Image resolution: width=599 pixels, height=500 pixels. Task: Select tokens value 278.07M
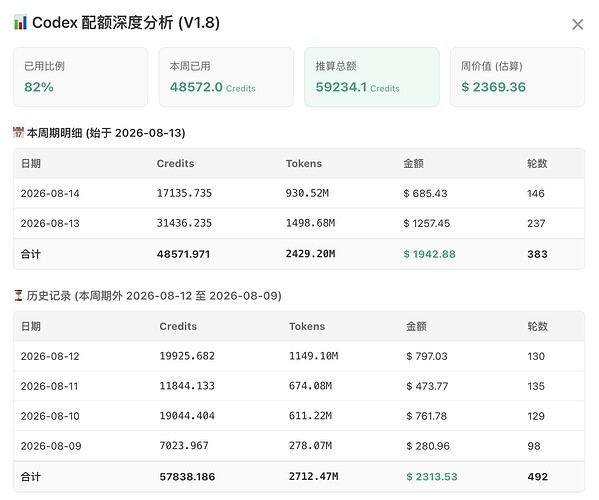click(x=310, y=446)
